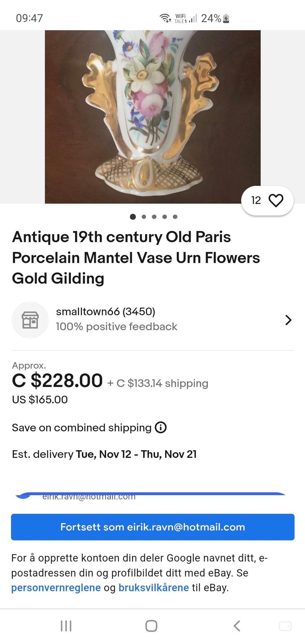
Task: Open the vase product photo
Action: tap(152, 117)
